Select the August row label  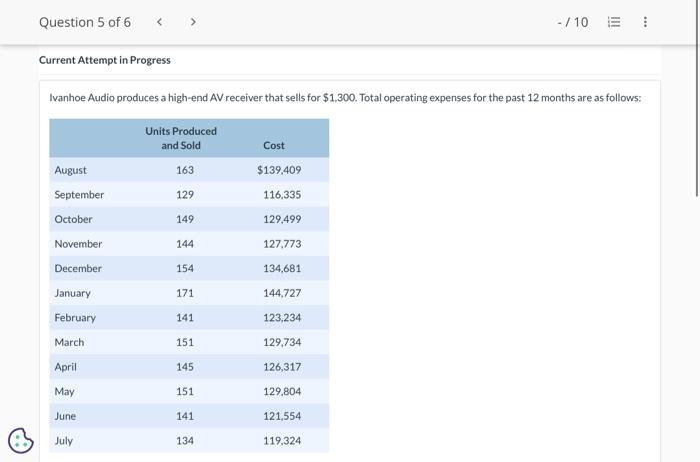[x=71, y=170]
